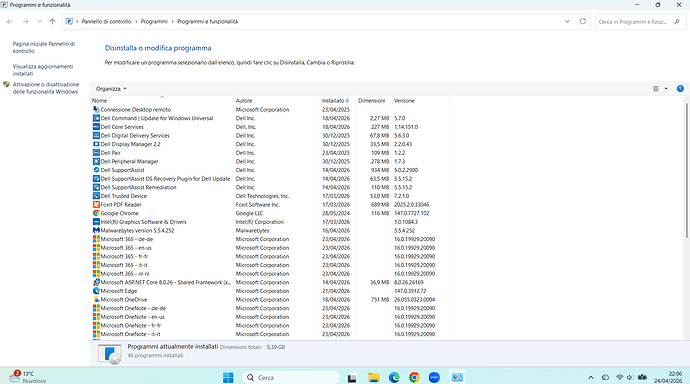Open File Explorer from the taskbar
This screenshot has width=690, height=384.
tap(374, 377)
